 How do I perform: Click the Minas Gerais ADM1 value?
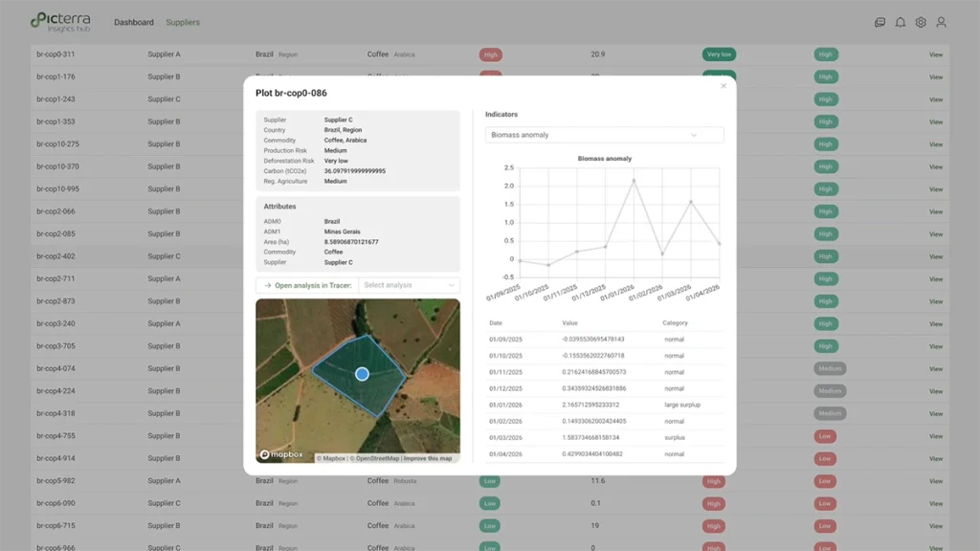(x=342, y=231)
